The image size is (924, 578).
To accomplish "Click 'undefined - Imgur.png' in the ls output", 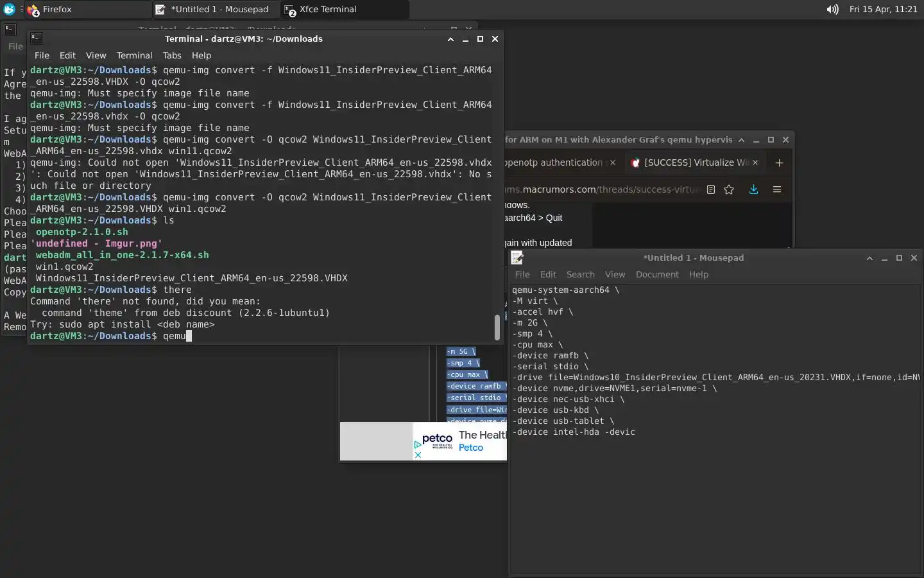I will click(96, 243).
